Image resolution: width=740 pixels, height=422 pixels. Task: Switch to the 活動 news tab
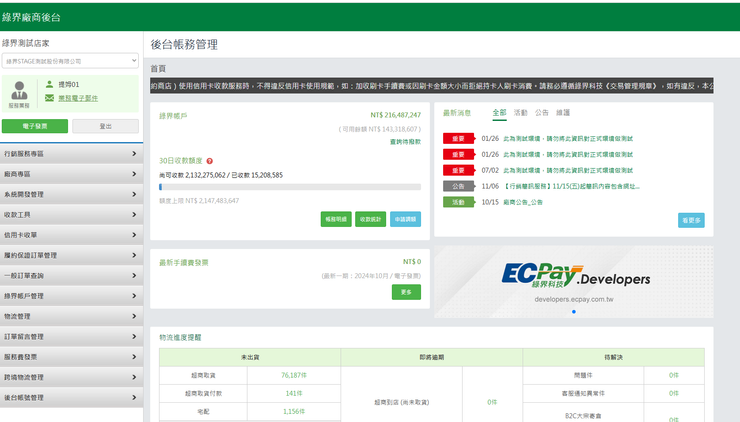click(521, 113)
